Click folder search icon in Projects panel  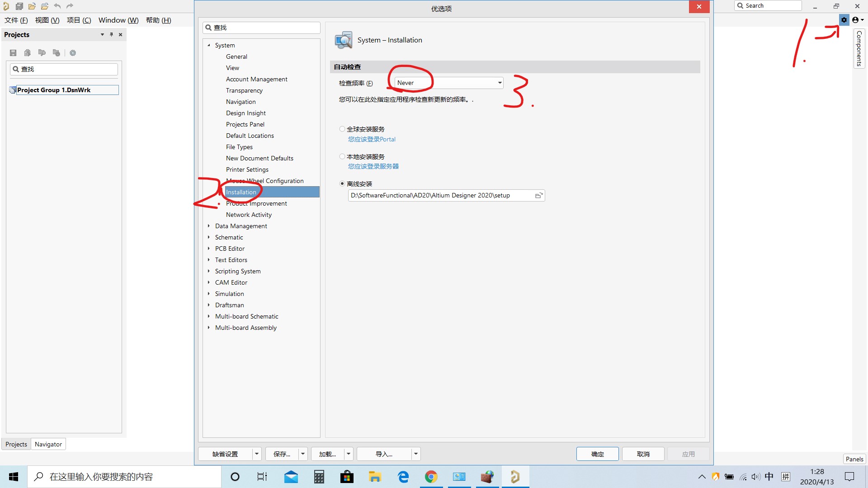pos(42,53)
